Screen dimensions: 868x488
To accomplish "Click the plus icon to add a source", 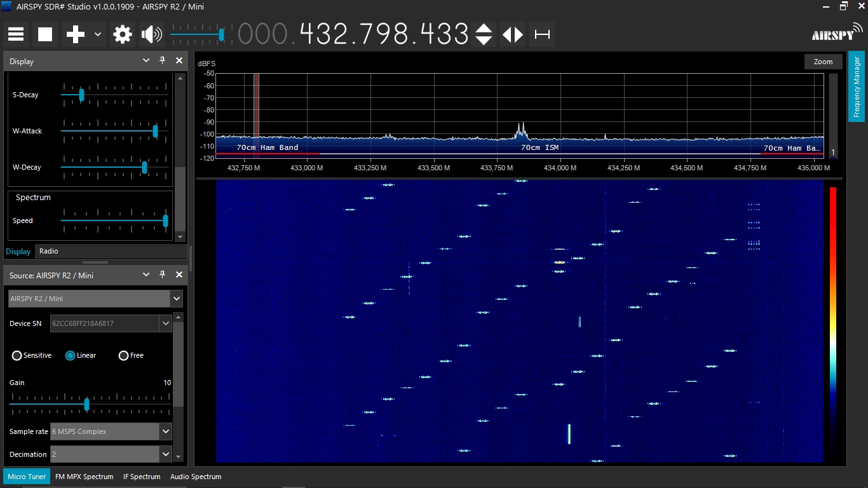I will point(76,34).
